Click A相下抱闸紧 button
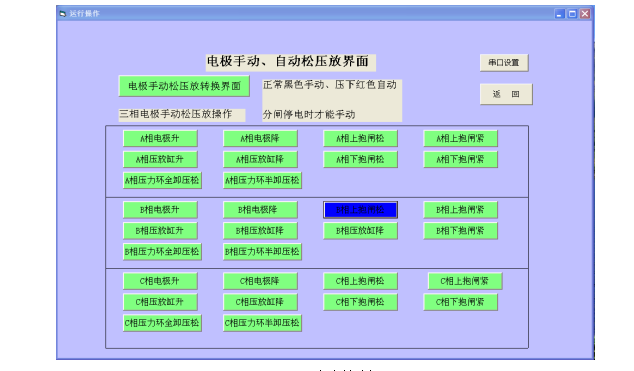Viewport: 634px width, 371px height. (x=461, y=159)
